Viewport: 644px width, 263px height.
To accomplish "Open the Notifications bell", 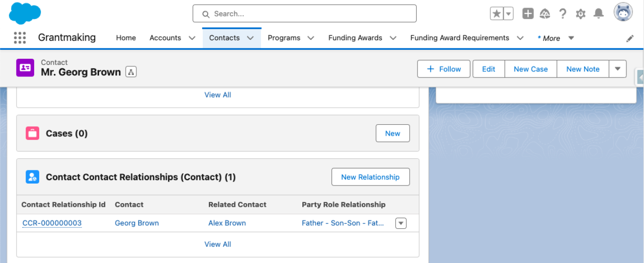I will (598, 14).
